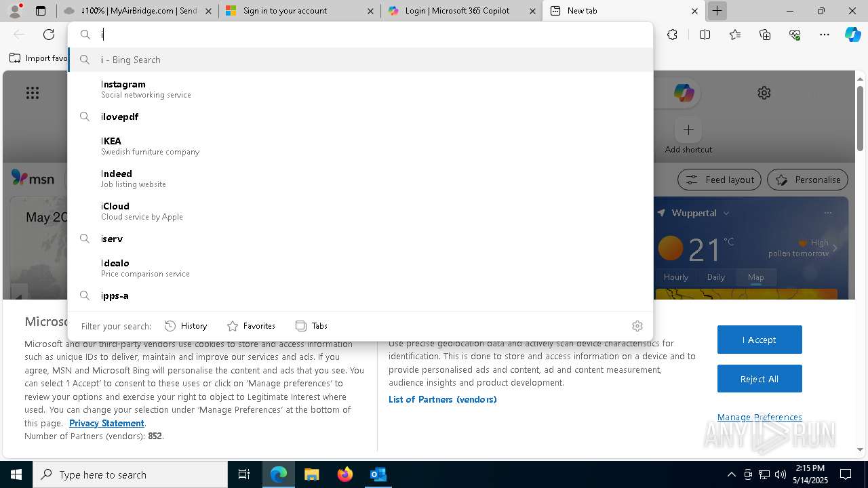Open Outlook from the taskbar
Viewport: 868px width, 488px height.
pos(378,474)
